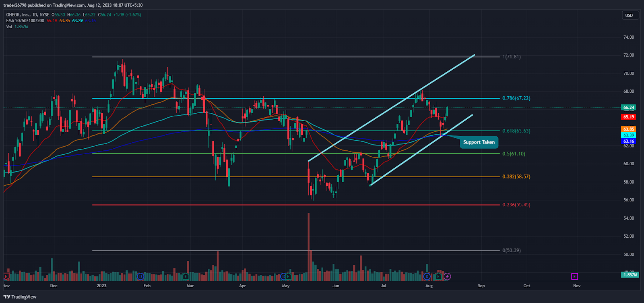
Task: Click the 0.5(61.10) Fibonacci level label
Action: (x=514, y=154)
